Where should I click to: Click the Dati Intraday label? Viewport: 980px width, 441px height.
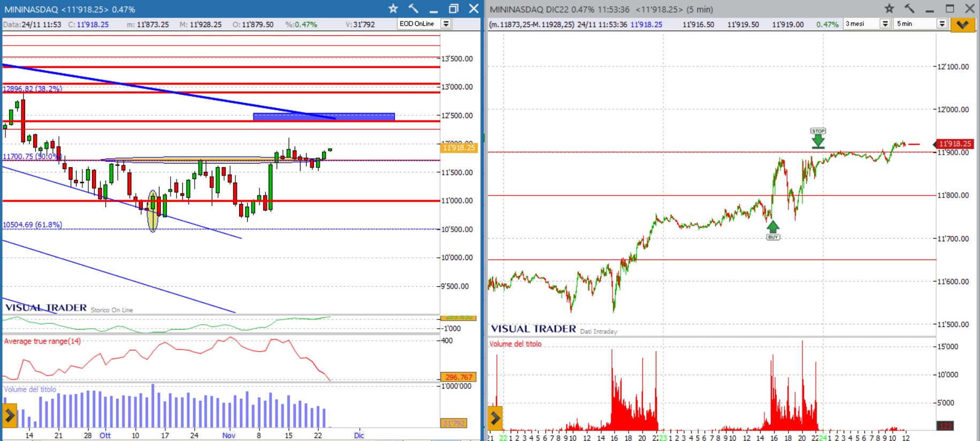click(599, 331)
